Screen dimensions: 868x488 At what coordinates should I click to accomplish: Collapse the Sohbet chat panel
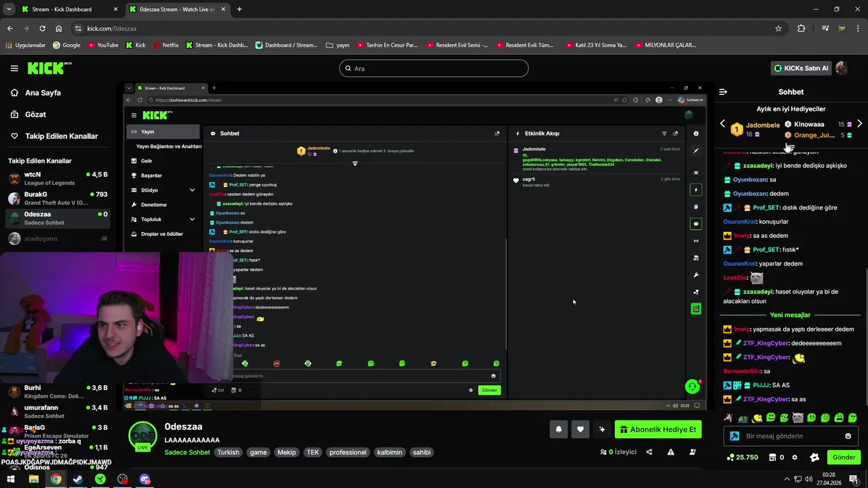point(723,91)
